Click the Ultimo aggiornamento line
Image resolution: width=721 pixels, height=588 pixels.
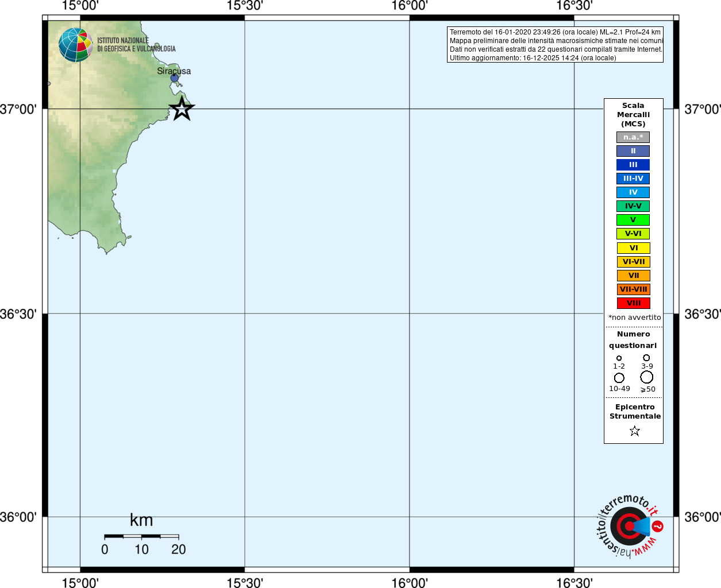[533, 58]
